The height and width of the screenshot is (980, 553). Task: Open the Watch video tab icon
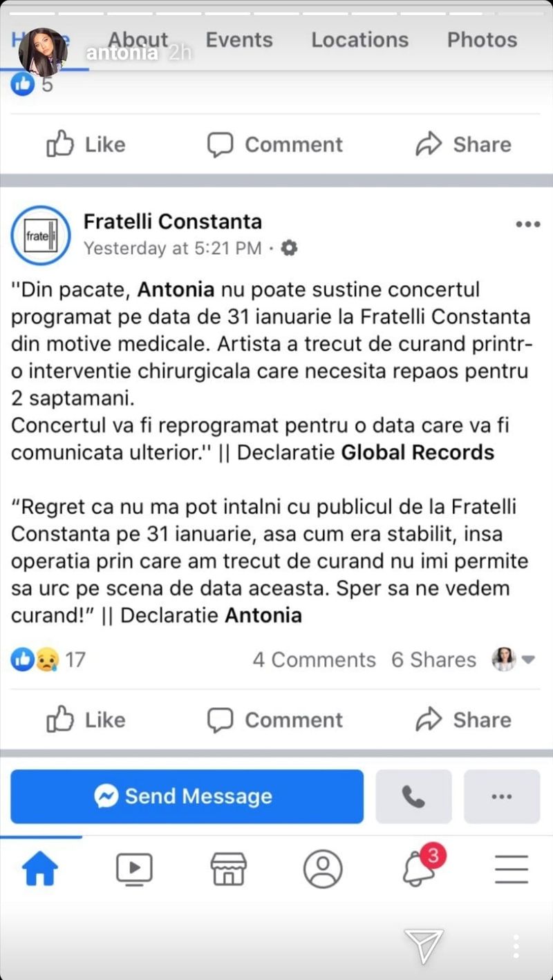click(134, 868)
